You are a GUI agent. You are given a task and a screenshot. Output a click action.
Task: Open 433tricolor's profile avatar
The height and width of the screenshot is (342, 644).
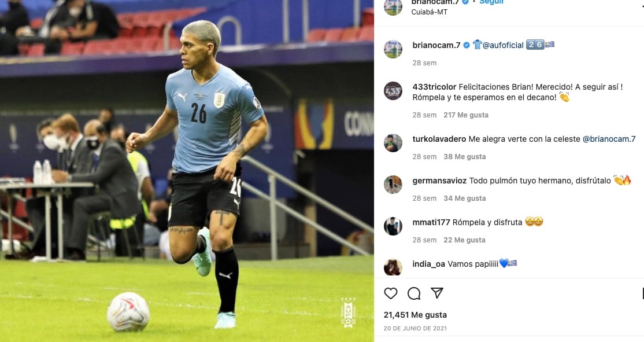[393, 91]
